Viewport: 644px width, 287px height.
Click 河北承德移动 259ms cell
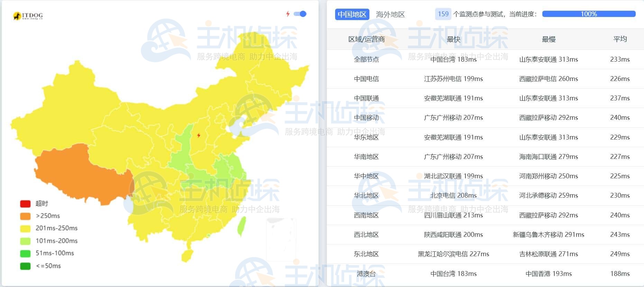coord(549,195)
